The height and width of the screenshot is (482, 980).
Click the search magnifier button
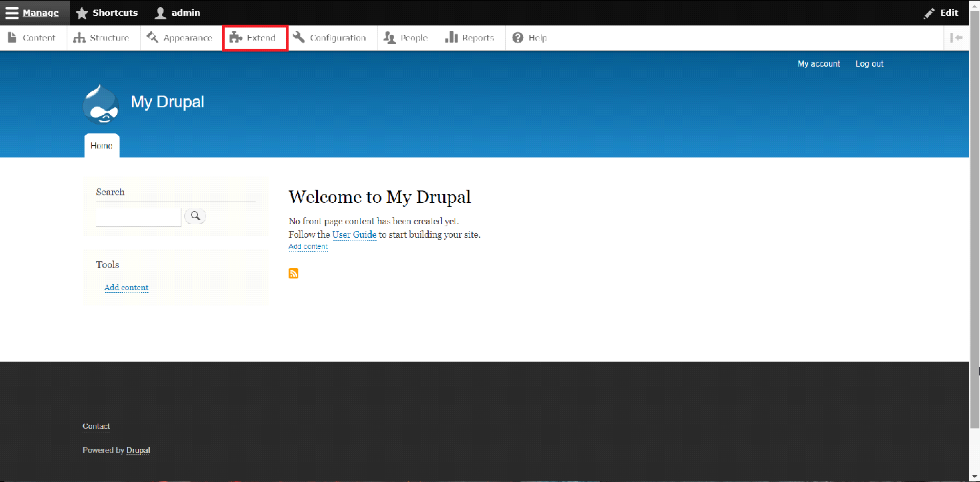(x=195, y=216)
